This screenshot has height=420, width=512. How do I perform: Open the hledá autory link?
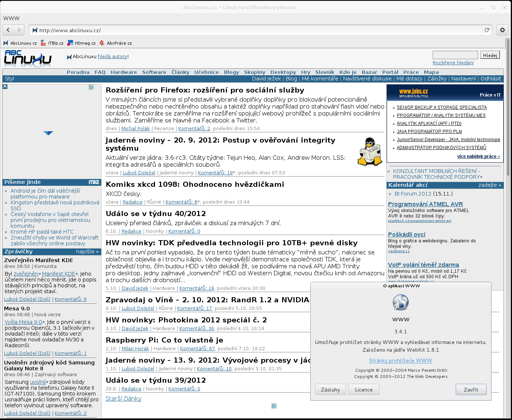(113, 56)
